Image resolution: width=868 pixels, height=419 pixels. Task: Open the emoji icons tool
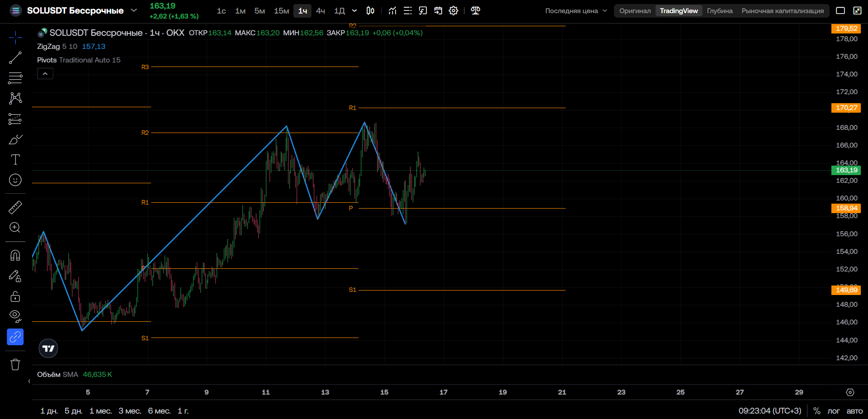[15, 180]
